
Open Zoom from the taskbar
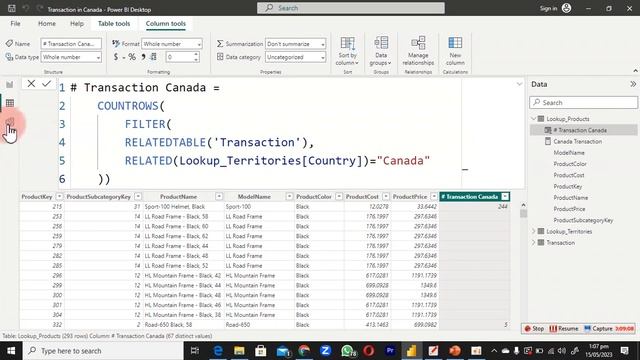point(325,351)
